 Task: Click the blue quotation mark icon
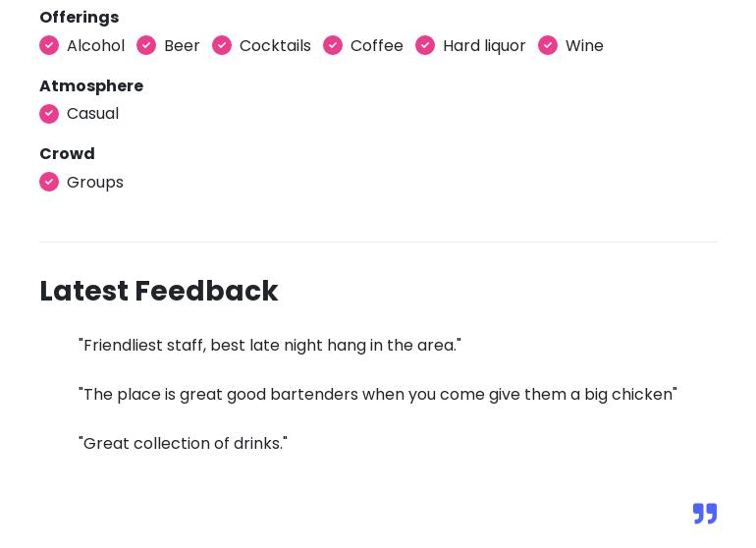tap(705, 514)
